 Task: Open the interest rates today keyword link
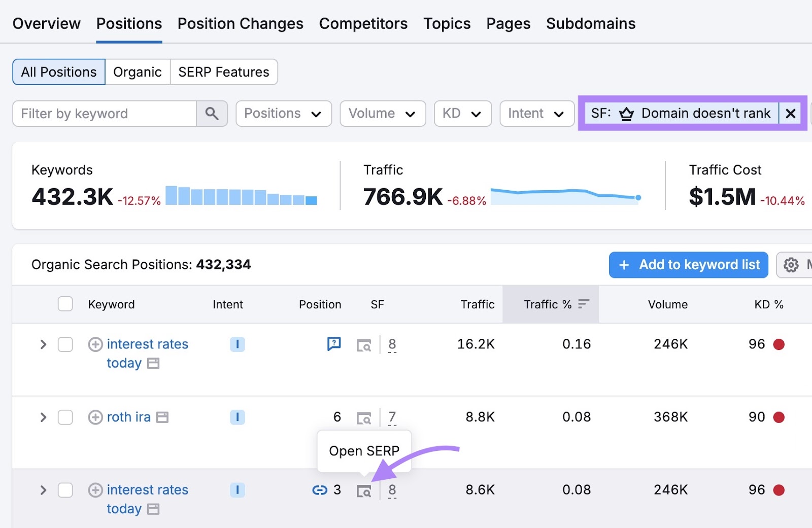[x=147, y=344]
